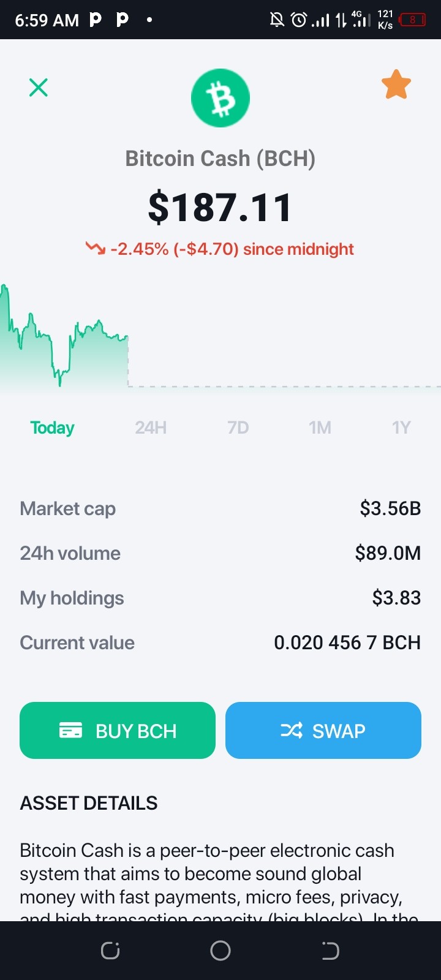Viewport: 441px width, 980px height.
Task: Tap the BUY BCH button
Action: click(118, 731)
